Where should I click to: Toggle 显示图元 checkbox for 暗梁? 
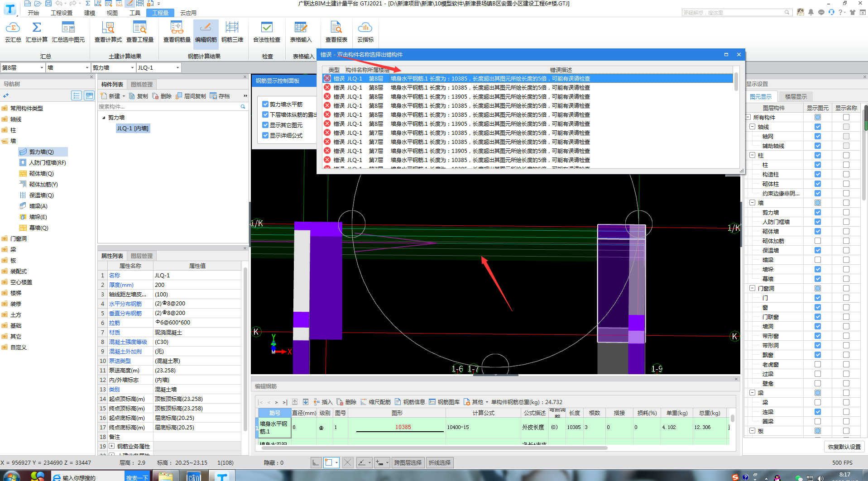tap(818, 260)
